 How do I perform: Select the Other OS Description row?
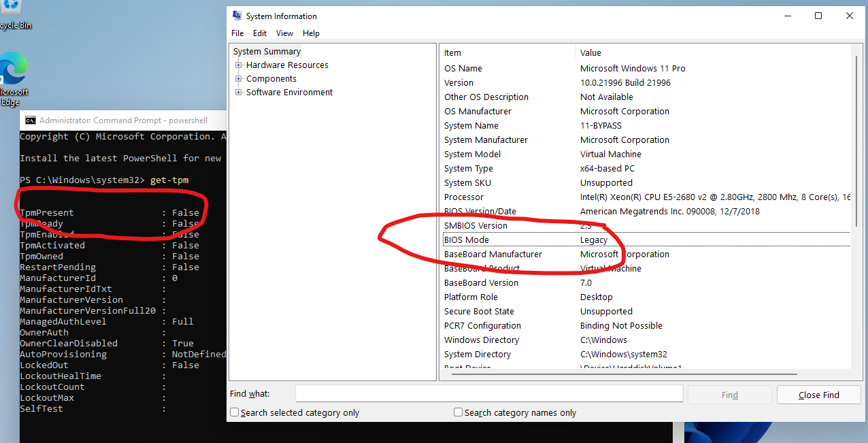pyautogui.click(x=645, y=97)
